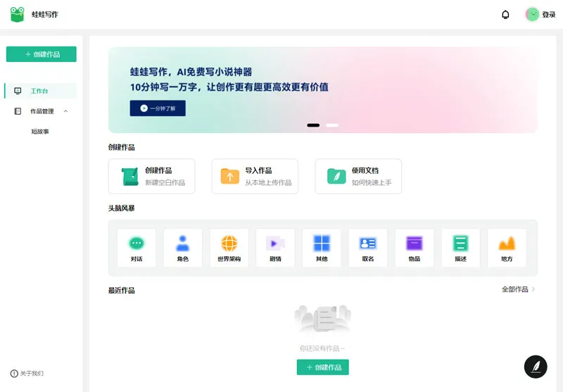Click 全部作品 link
563x392 pixels.
[x=515, y=289]
